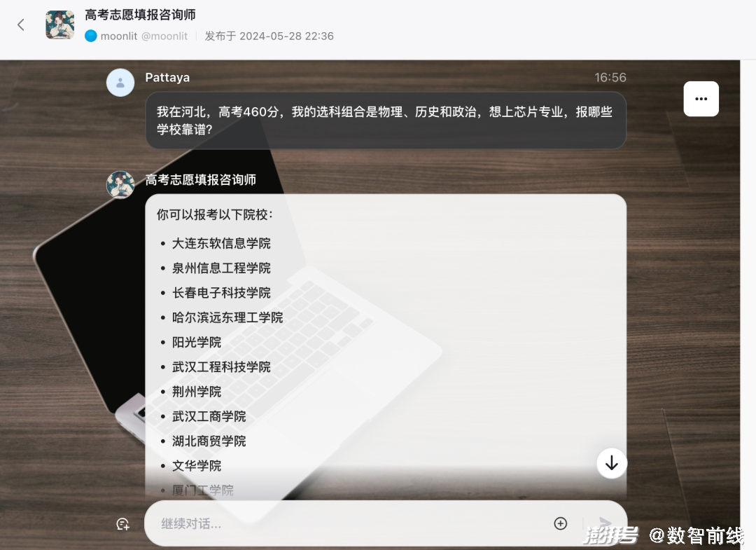Click the Pattaya username label
Viewport: 756px width, 550px height.
tap(167, 78)
